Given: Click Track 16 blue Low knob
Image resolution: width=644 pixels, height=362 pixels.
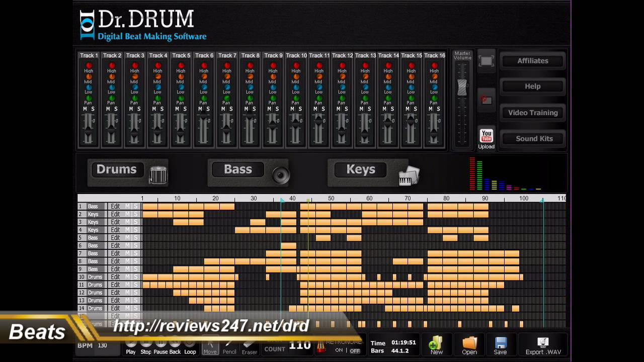Looking at the screenshot, I should pos(434,87).
